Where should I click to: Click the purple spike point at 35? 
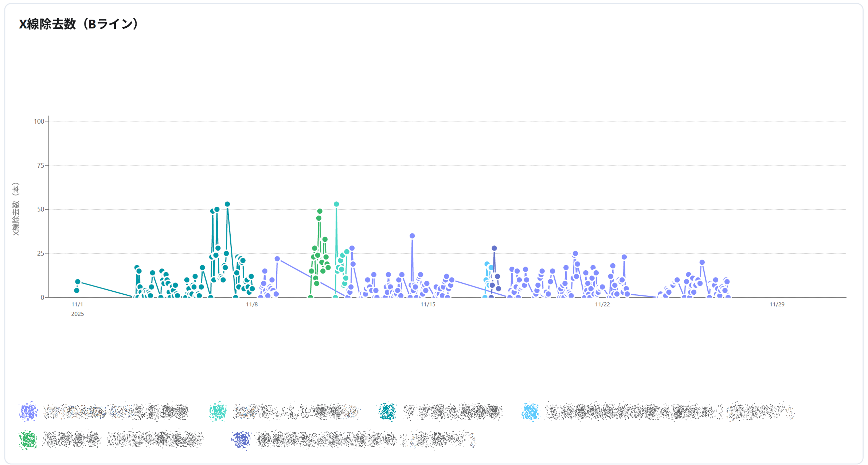click(412, 236)
